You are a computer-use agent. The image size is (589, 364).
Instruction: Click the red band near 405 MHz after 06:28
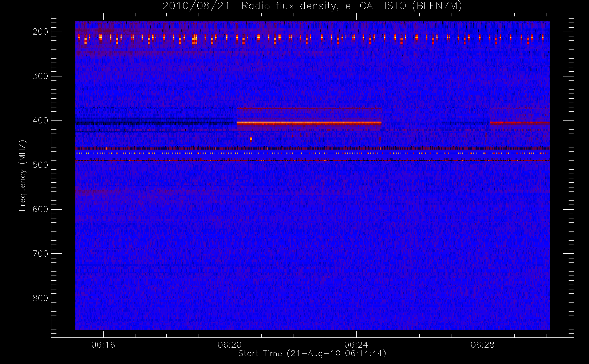[520, 123]
